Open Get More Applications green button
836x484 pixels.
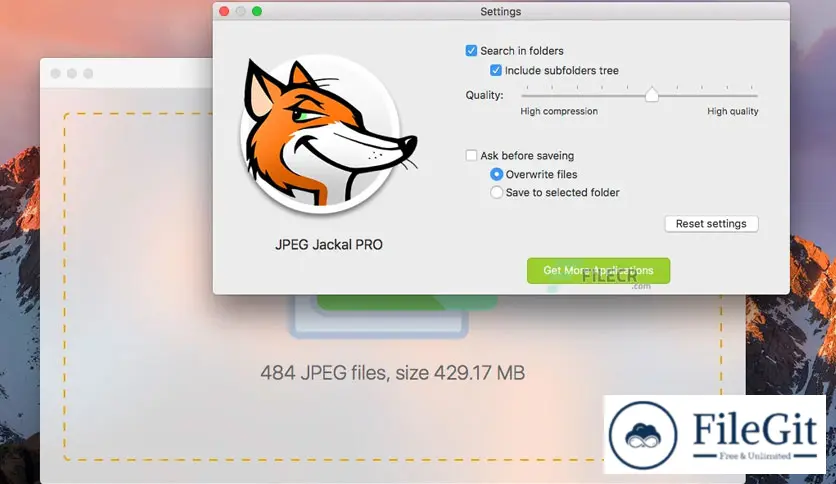[598, 271]
